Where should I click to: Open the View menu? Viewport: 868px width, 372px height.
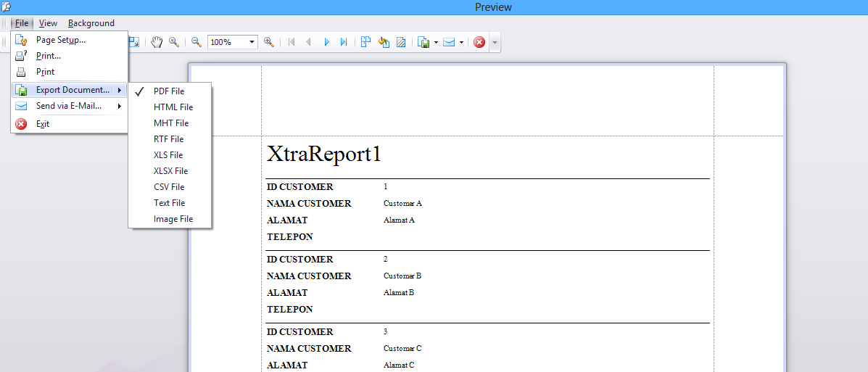48,23
